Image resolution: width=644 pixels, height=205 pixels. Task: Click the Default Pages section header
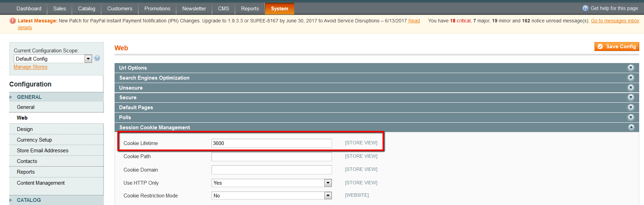click(377, 107)
